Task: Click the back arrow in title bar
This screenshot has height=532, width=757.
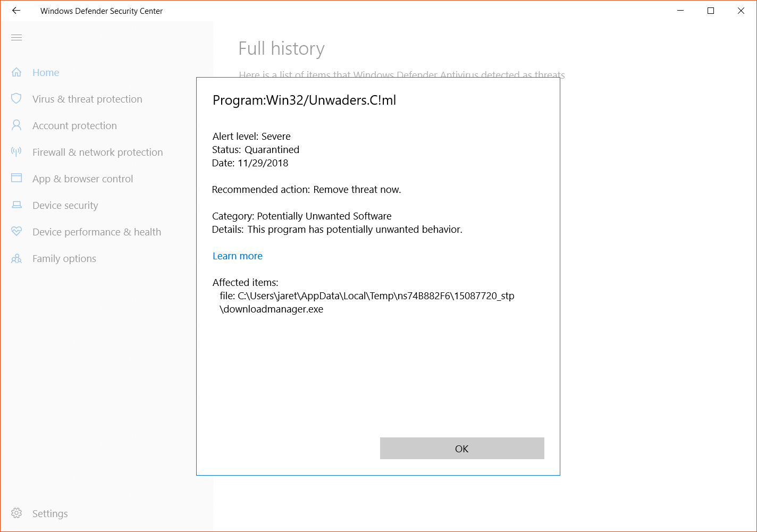Action: pyautogui.click(x=16, y=11)
